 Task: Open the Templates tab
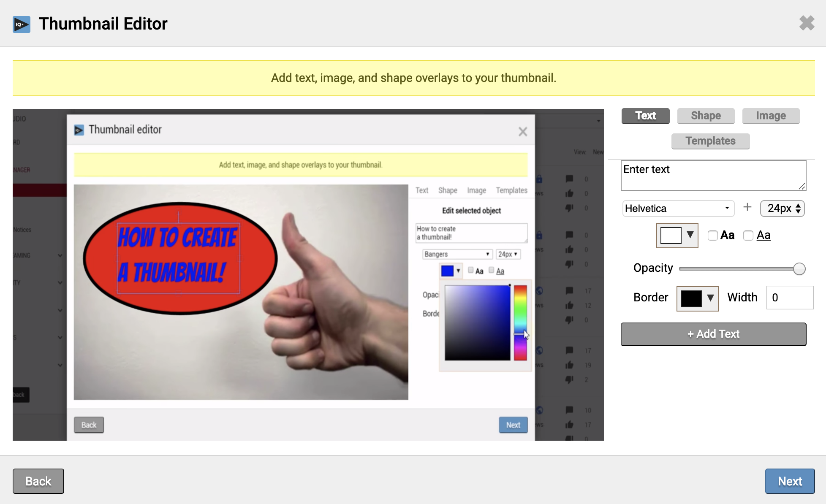tap(710, 141)
